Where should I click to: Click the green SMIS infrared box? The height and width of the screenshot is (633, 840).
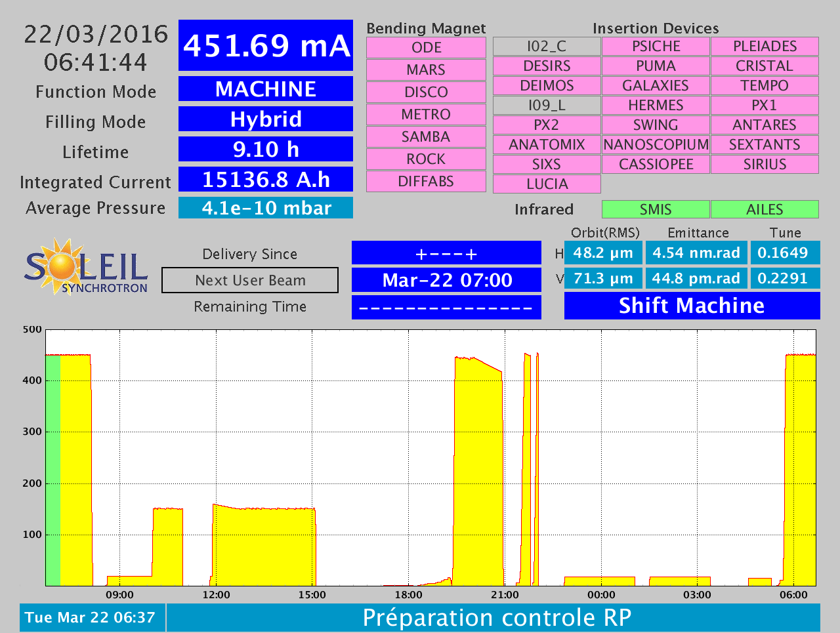click(x=656, y=209)
